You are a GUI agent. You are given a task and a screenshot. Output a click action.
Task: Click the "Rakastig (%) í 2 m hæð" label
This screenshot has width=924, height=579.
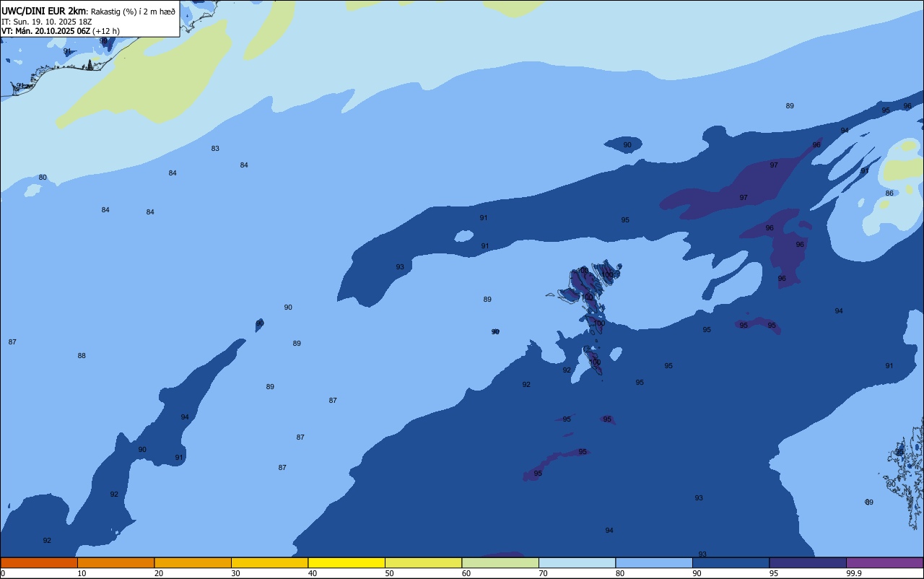coord(133,12)
